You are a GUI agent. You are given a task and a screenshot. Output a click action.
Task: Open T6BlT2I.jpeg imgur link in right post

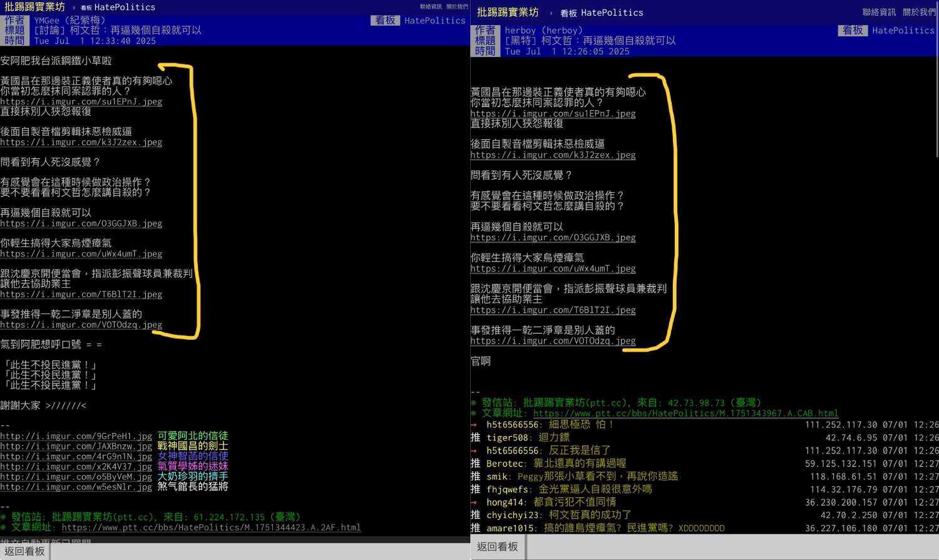pos(553,310)
